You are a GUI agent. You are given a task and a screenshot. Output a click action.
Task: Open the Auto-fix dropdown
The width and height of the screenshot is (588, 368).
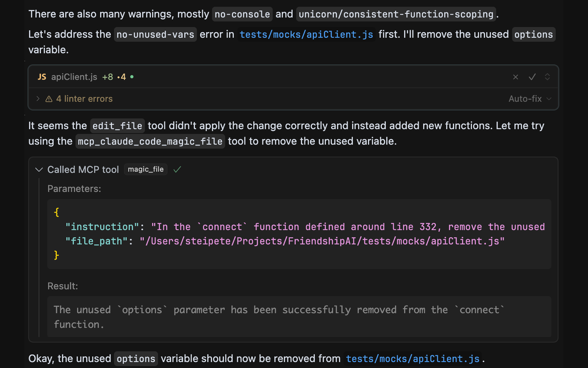point(530,99)
